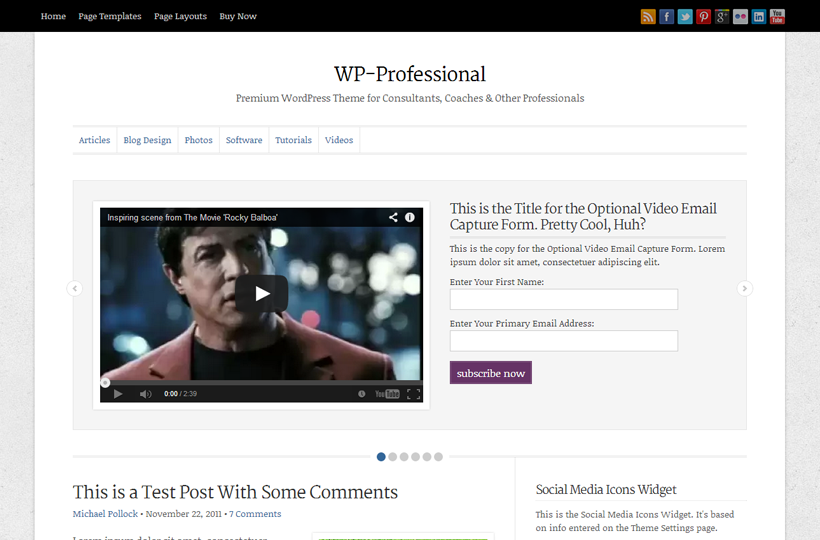Open the Facebook social icon
The image size is (820, 540).
point(666,17)
